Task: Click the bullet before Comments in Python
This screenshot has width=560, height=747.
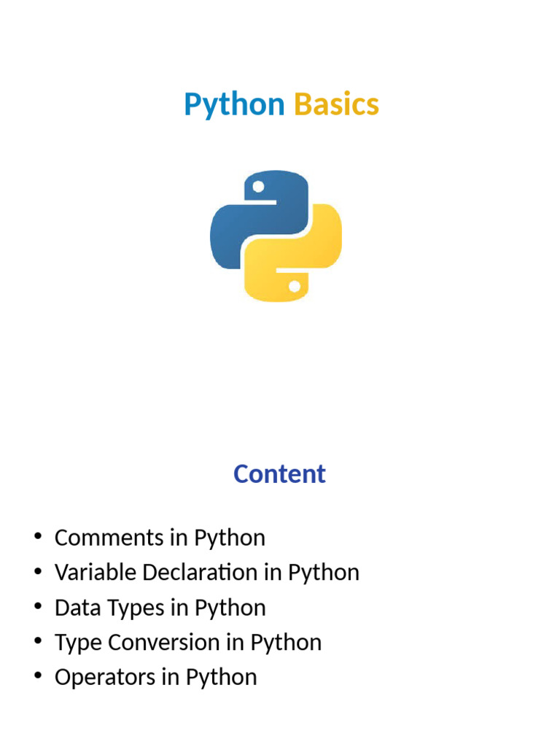Action: coord(38,537)
